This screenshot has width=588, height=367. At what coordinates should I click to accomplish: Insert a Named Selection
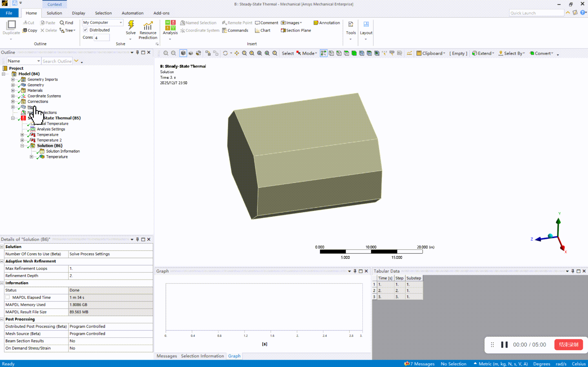[x=198, y=23]
